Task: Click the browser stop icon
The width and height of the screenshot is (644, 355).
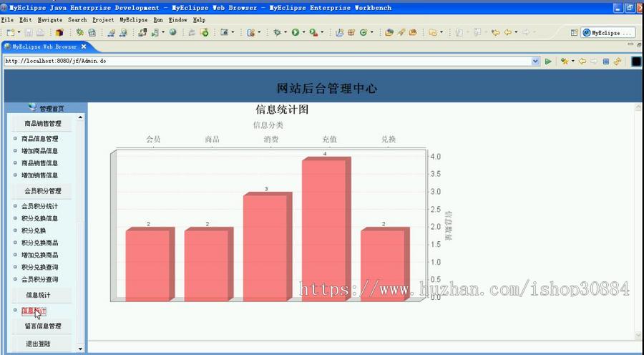Action: pos(606,62)
